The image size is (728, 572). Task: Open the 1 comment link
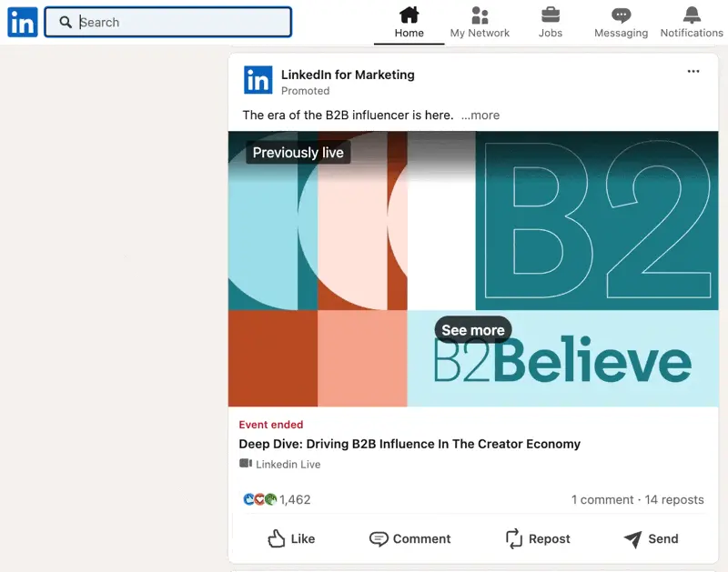click(602, 499)
